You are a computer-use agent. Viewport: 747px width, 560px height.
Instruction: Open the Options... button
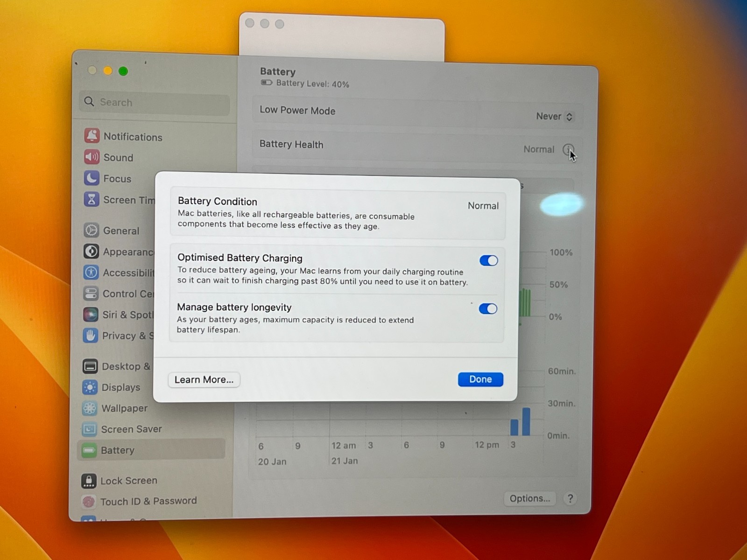point(530,498)
